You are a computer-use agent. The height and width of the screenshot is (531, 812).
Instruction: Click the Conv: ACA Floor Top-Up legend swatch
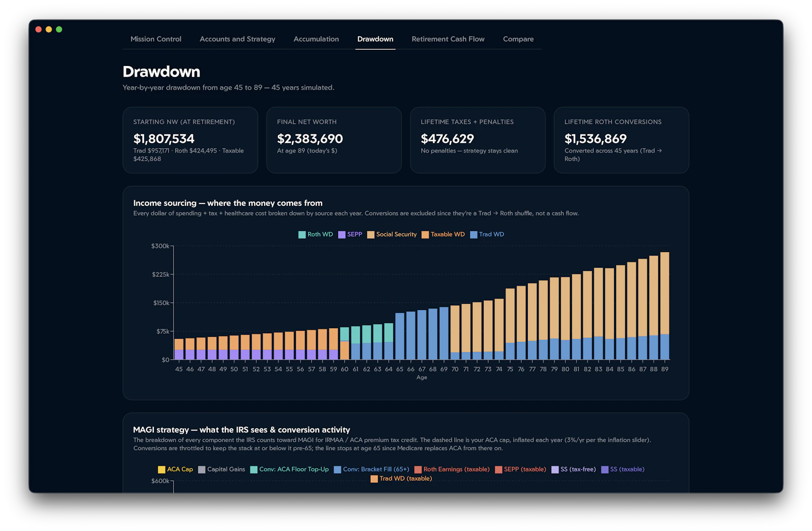click(254, 470)
